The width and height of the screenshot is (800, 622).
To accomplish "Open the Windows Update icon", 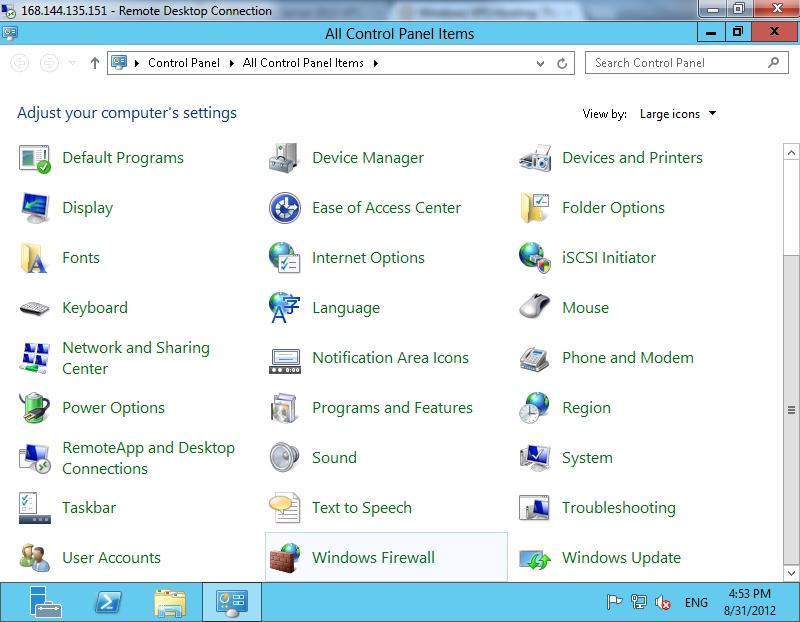I will (535, 560).
